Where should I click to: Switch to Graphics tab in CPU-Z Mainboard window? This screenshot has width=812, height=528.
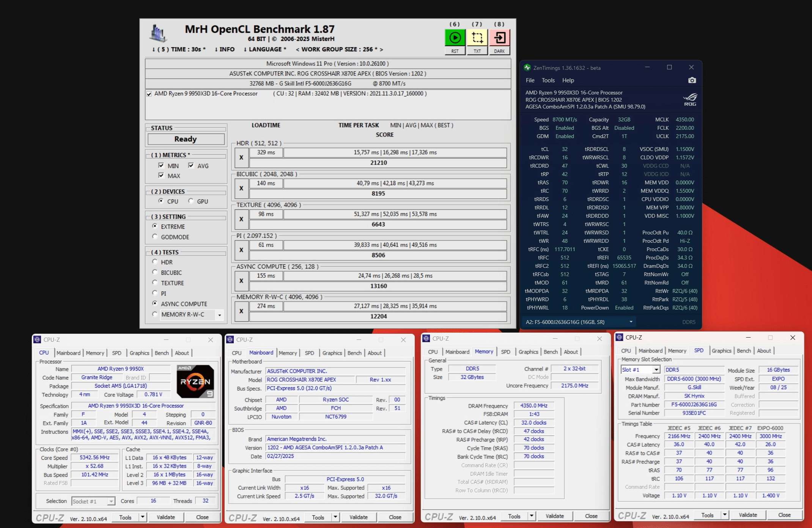pos(332,353)
